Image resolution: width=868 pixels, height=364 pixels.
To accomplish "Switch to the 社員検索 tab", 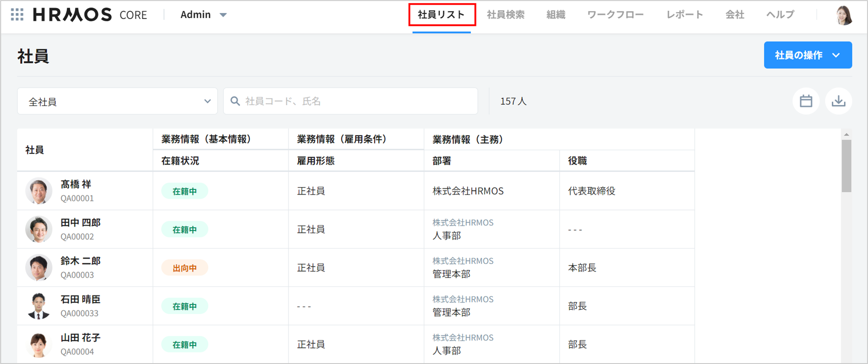I will point(505,15).
